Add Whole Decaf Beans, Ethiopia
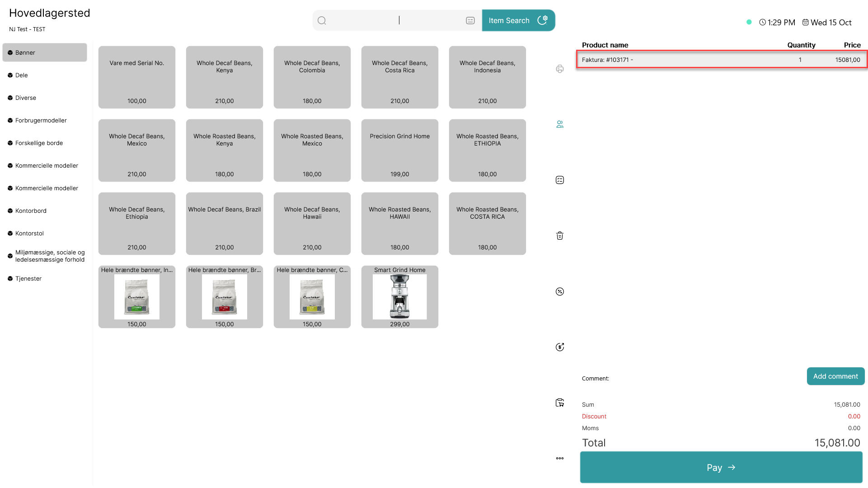Image resolution: width=868 pixels, height=488 pixels. coord(137,224)
